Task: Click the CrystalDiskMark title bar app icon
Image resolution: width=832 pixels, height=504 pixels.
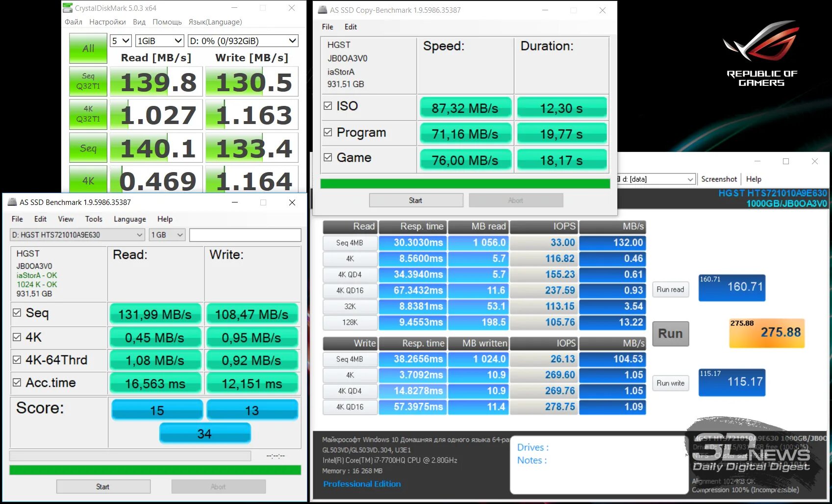Action: point(68,8)
